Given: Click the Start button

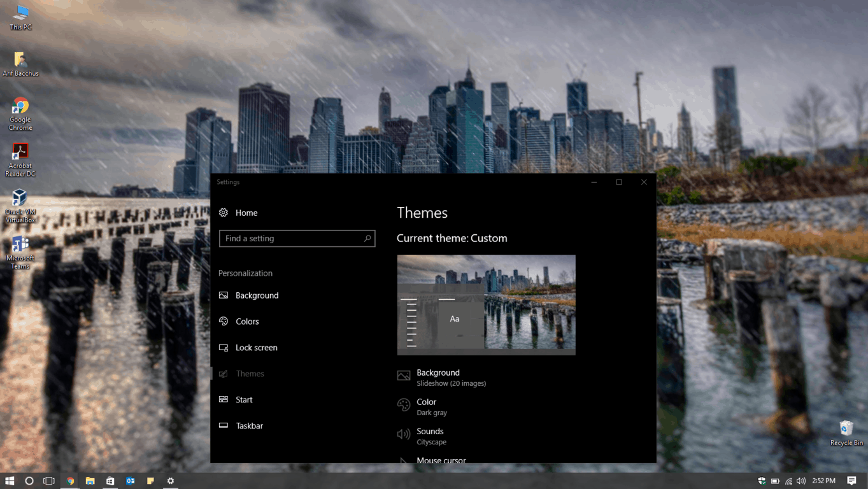Looking at the screenshot, I should tap(10, 481).
